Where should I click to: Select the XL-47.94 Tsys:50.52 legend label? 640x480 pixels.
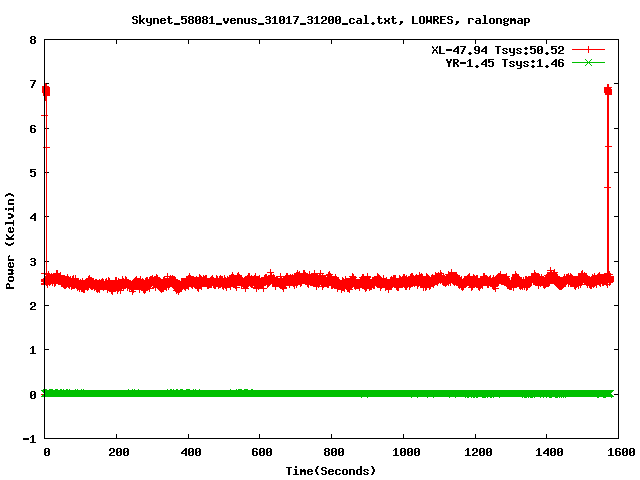point(498,50)
